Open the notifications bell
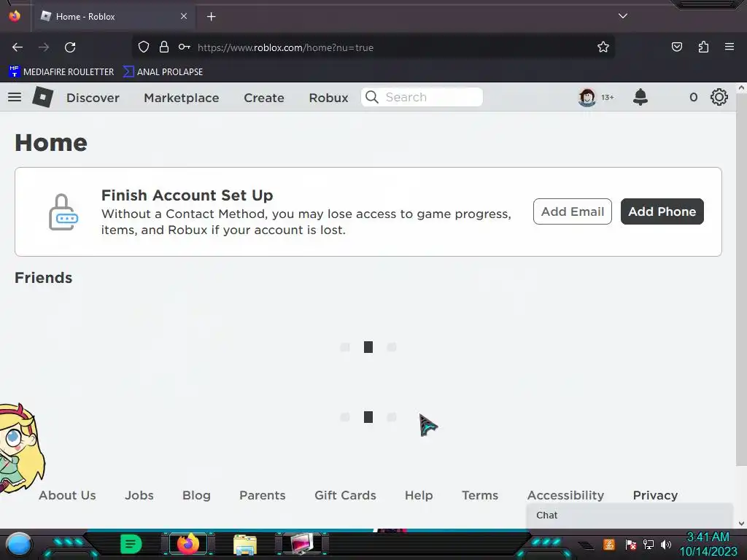The image size is (747, 560). coord(640,97)
